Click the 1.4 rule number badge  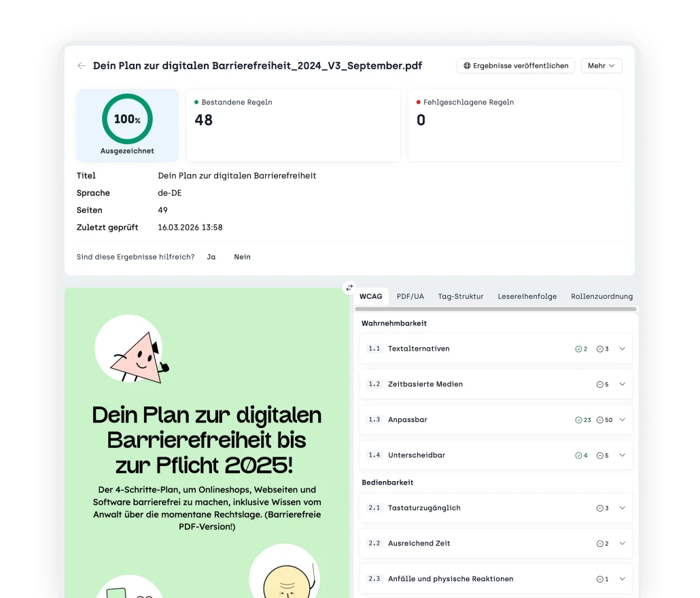click(374, 455)
